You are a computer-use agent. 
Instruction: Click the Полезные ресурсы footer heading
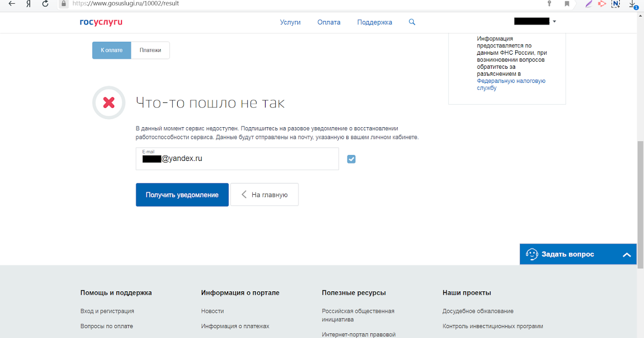(354, 293)
